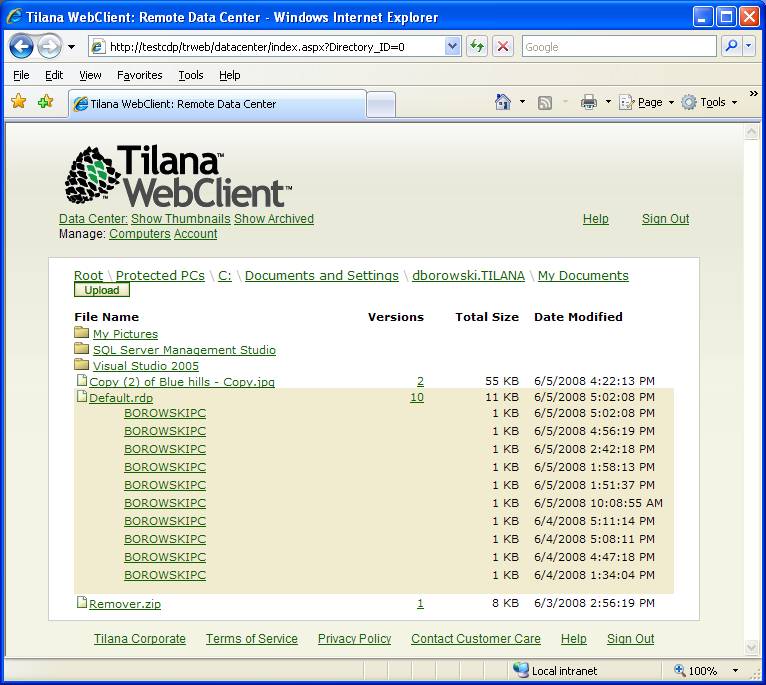
Task: Click the Print icon
Action: 589,102
